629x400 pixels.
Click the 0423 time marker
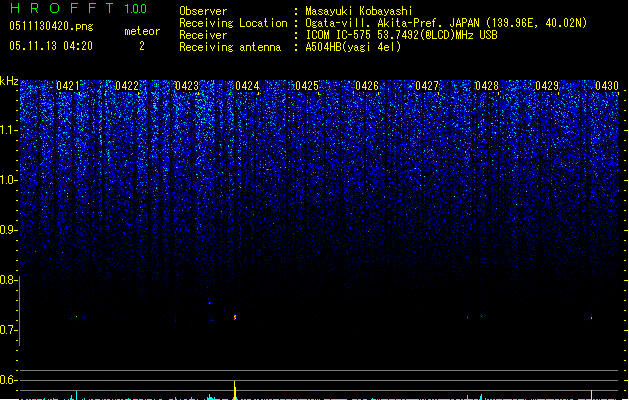click(x=187, y=86)
